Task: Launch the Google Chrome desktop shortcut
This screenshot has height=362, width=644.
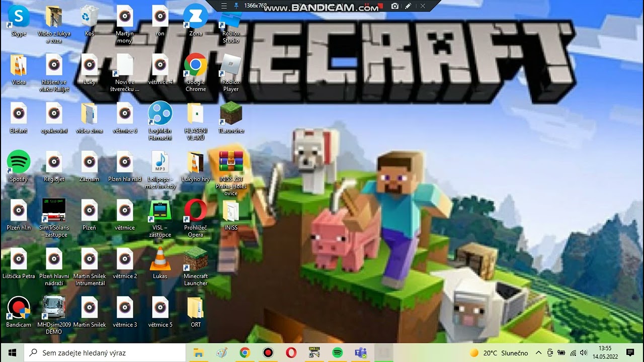Action: click(196, 72)
